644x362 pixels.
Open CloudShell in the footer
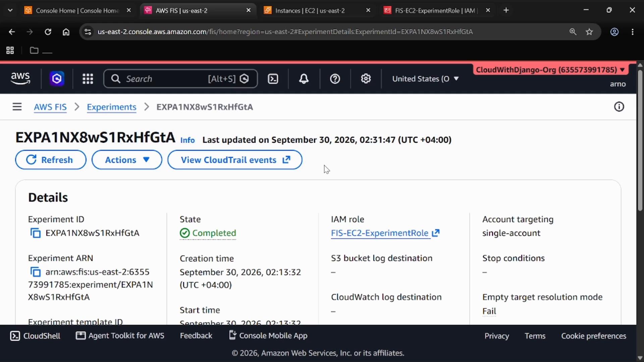(x=35, y=336)
